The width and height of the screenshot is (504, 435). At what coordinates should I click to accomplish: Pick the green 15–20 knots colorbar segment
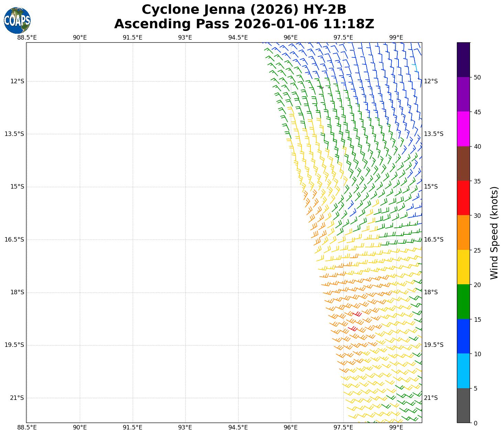pos(463,302)
